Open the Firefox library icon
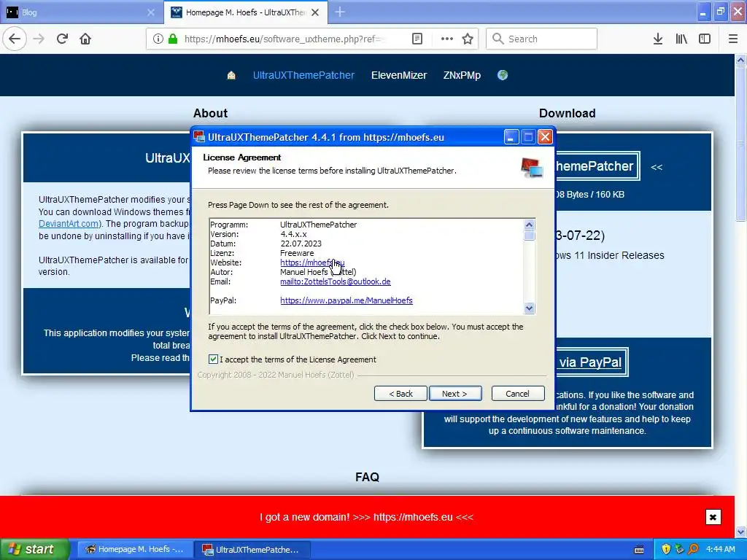 [x=681, y=39]
